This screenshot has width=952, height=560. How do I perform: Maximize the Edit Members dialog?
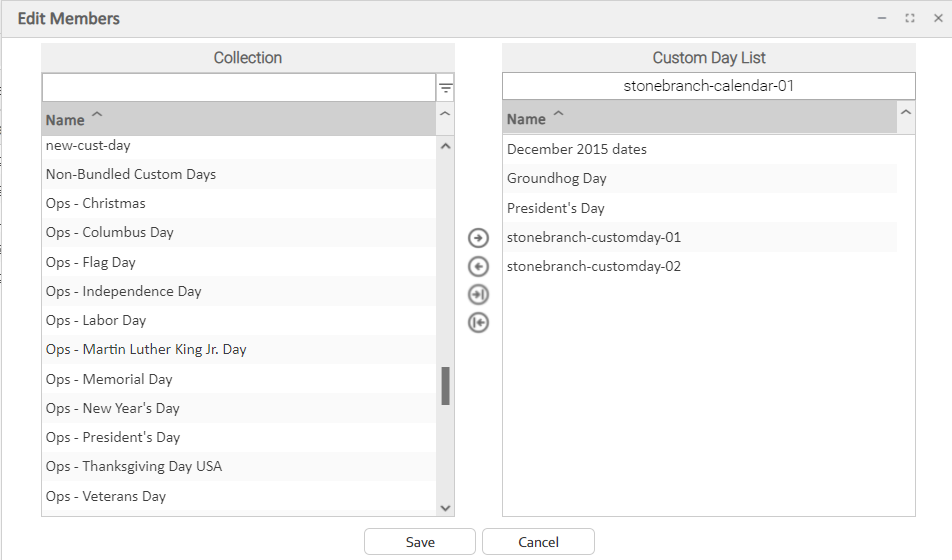coord(910,18)
